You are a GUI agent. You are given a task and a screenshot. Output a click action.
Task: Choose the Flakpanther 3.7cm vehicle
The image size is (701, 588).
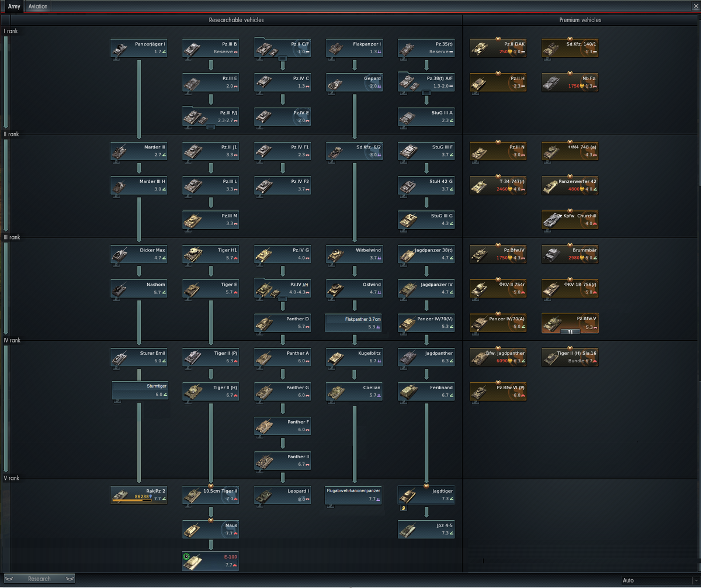[x=354, y=323]
